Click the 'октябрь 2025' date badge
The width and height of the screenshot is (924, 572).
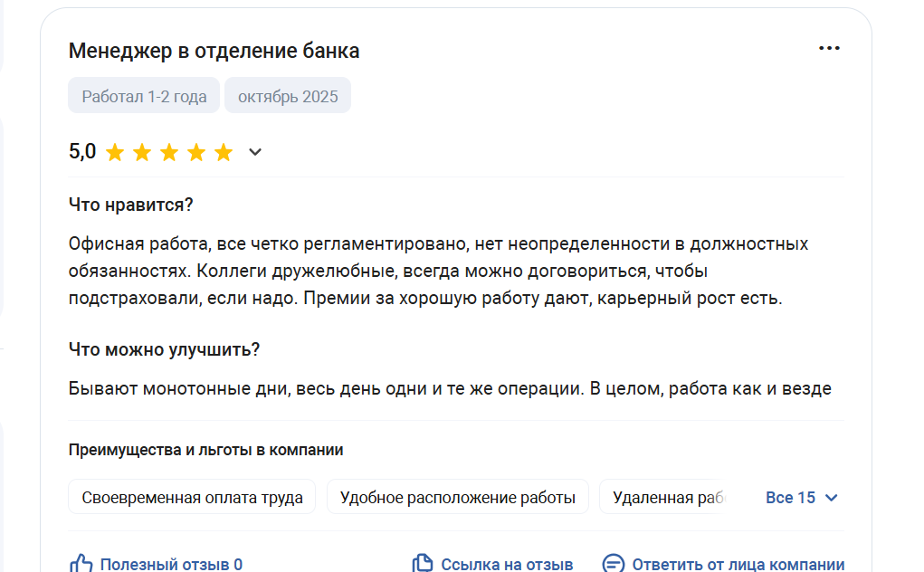(288, 97)
